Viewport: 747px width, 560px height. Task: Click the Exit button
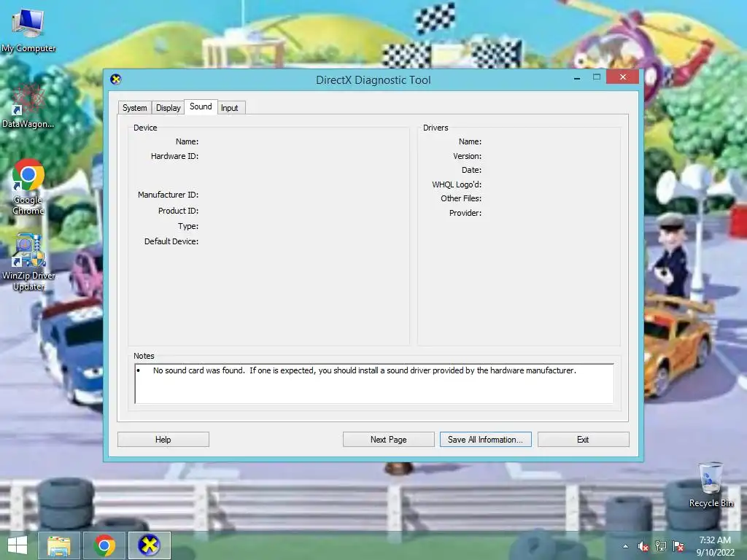click(x=583, y=440)
